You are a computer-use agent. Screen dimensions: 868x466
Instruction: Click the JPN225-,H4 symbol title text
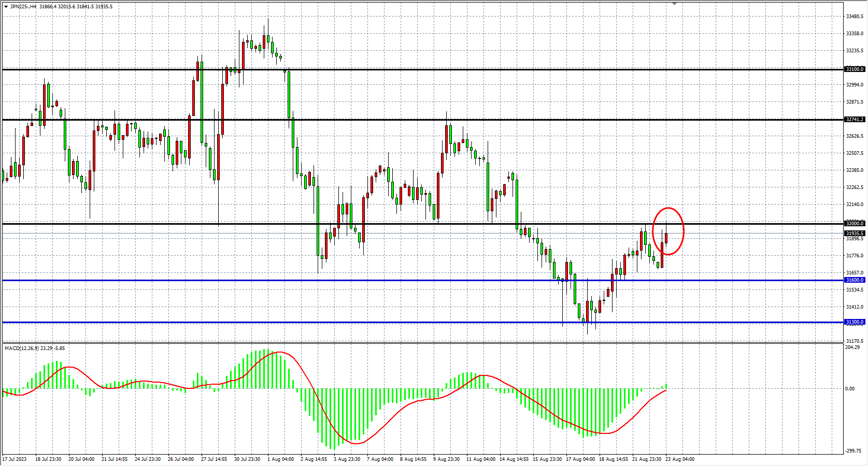coord(23,7)
